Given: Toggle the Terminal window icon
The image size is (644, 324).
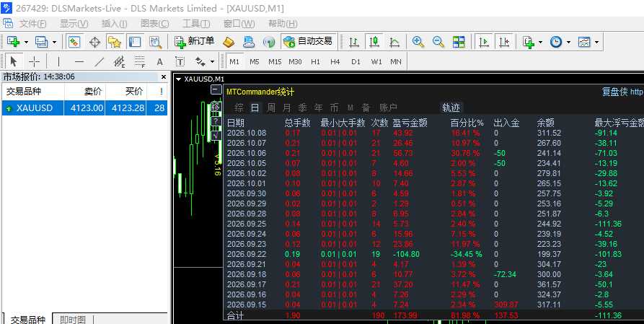Looking at the screenshot, I should pyautogui.click(x=135, y=42).
